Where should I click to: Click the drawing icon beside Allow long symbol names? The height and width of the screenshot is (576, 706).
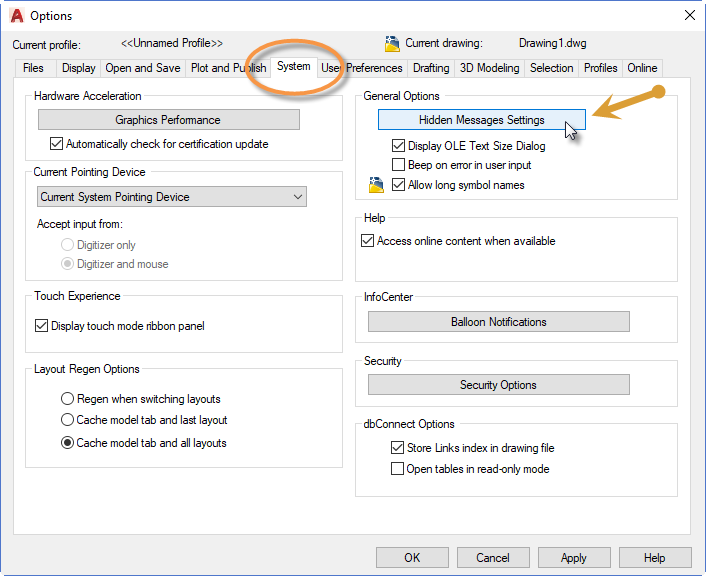pos(376,184)
